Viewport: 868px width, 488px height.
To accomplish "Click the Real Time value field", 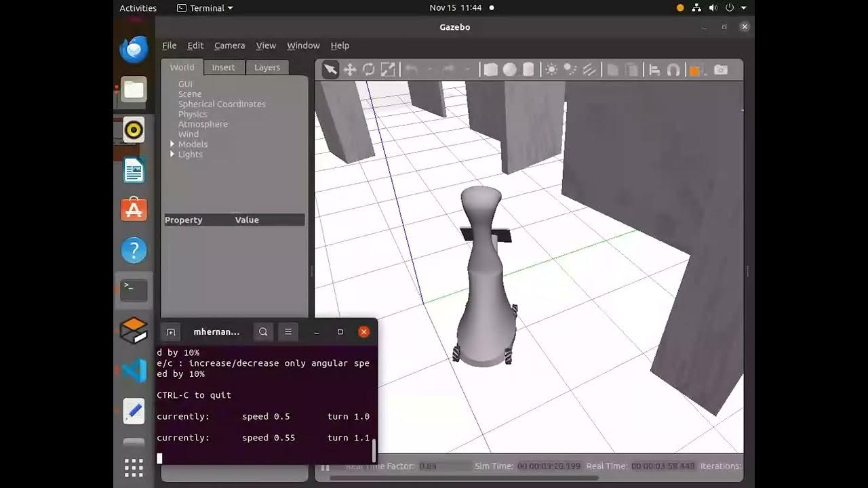I will click(x=663, y=466).
